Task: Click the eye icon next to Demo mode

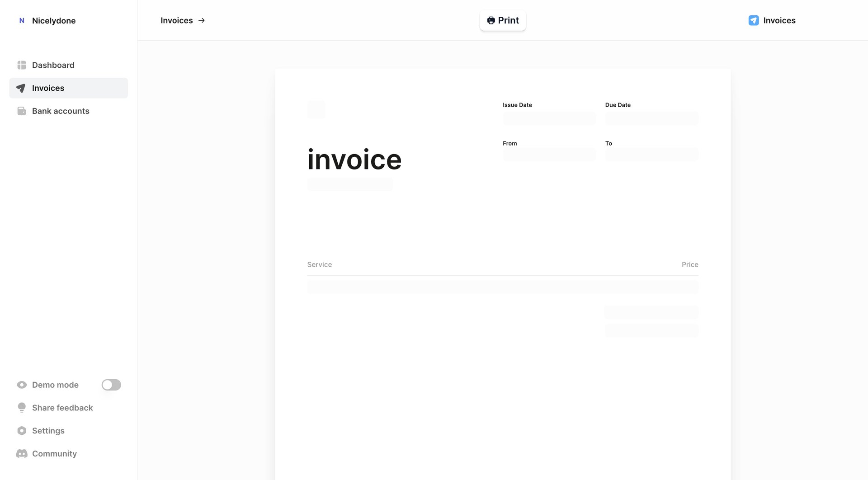Action: point(21,385)
